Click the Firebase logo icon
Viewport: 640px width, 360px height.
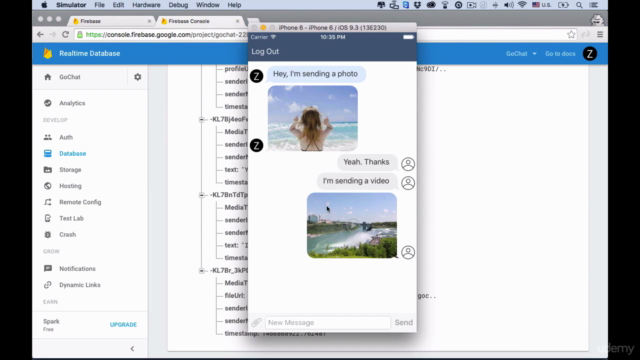tap(48, 53)
